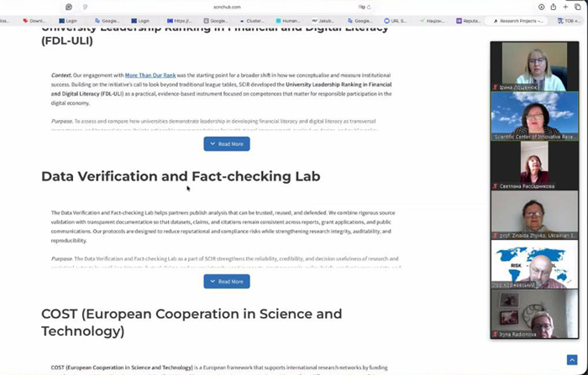Click the privacy shield icon near address bar

(x=69, y=7)
